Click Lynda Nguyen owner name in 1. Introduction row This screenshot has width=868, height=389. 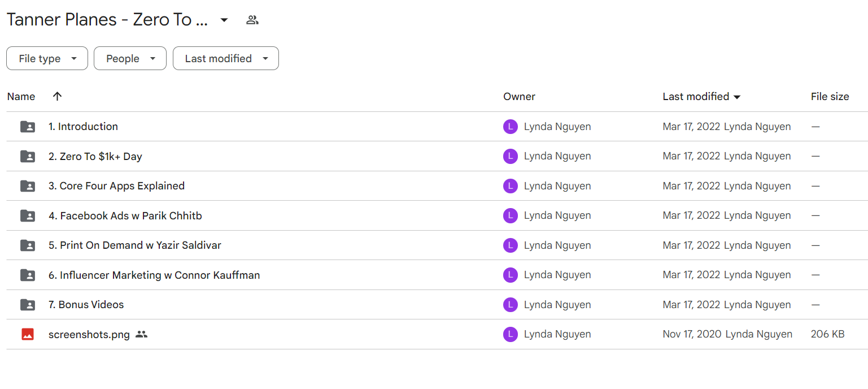point(557,127)
